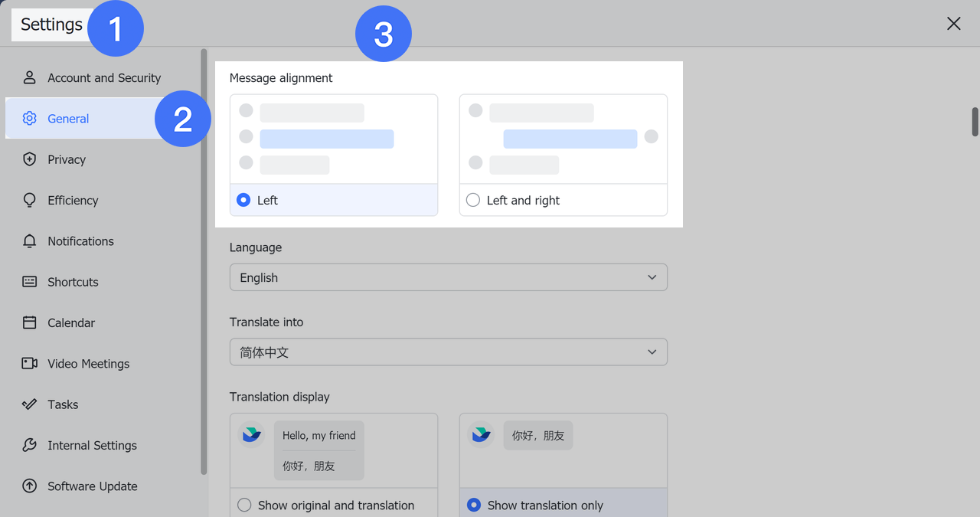Click the Video Meetings camera icon
This screenshot has height=517, width=980.
point(29,363)
